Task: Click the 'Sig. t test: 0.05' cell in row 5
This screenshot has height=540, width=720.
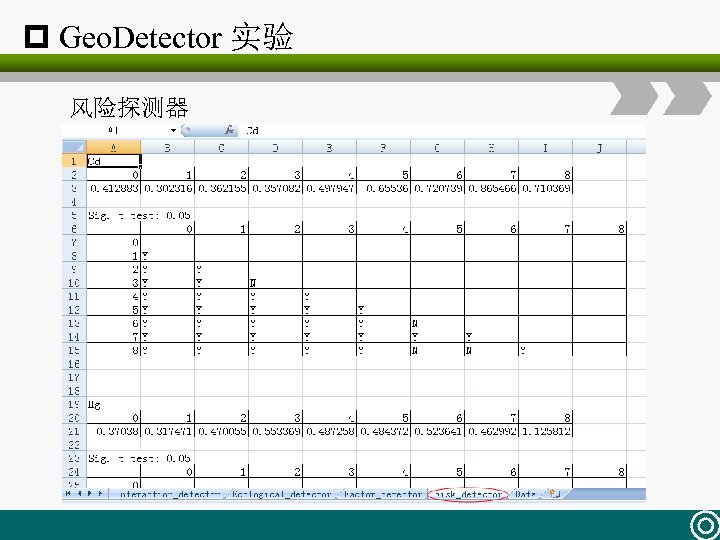Action: (x=139, y=215)
